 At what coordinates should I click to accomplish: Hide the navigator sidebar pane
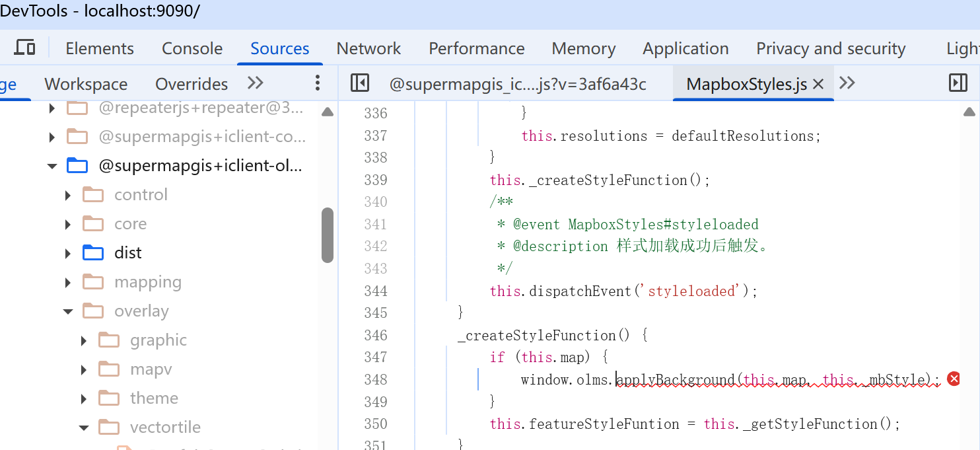(x=359, y=83)
